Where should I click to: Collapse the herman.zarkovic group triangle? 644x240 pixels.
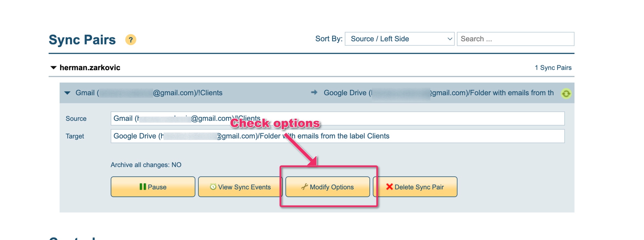pos(54,67)
